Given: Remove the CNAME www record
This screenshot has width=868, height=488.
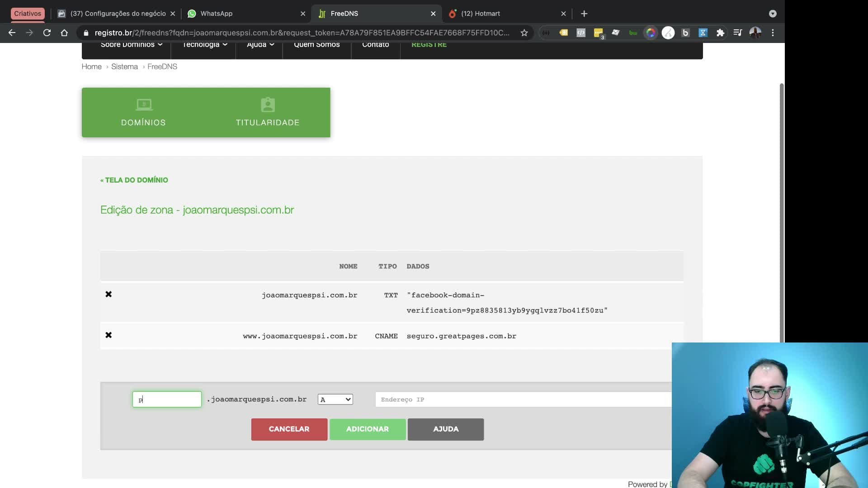Looking at the screenshot, I should pos(108,335).
